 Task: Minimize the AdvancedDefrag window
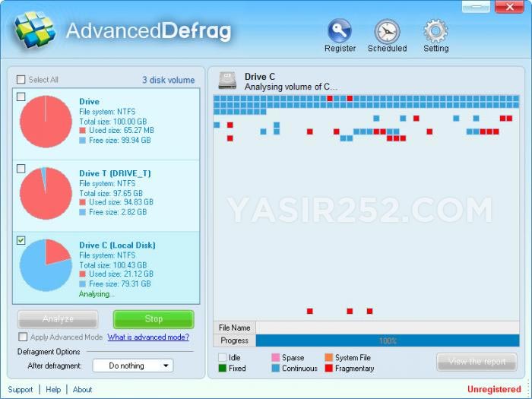pos(476,6)
